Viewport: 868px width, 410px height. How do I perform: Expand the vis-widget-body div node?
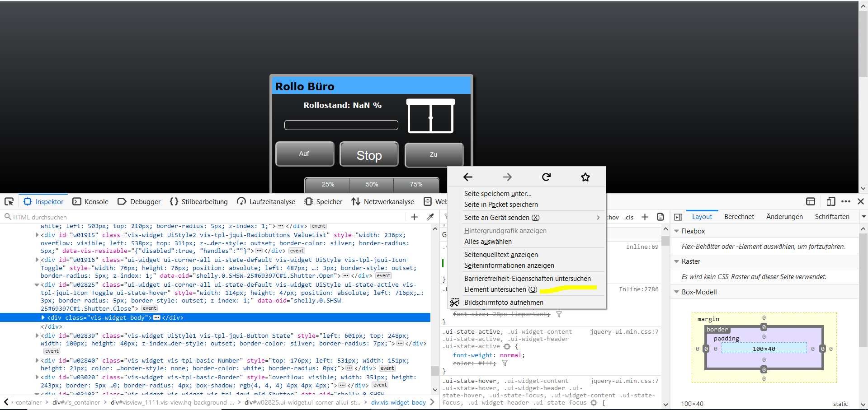click(43, 318)
